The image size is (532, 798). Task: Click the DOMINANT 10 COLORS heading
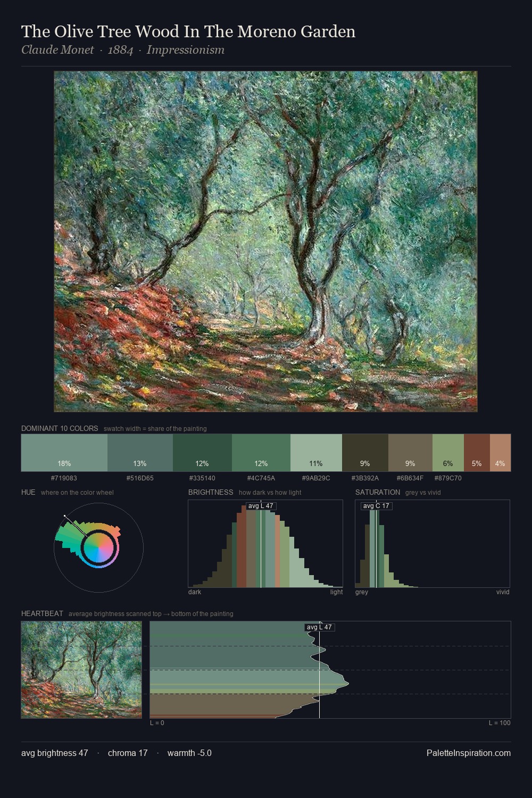point(60,428)
